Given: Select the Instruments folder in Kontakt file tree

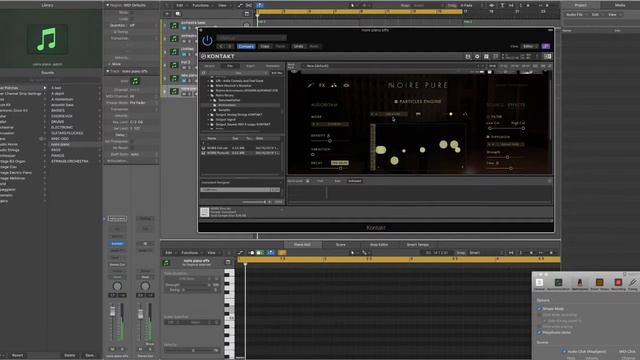Looking at the screenshot, I should pos(227,105).
